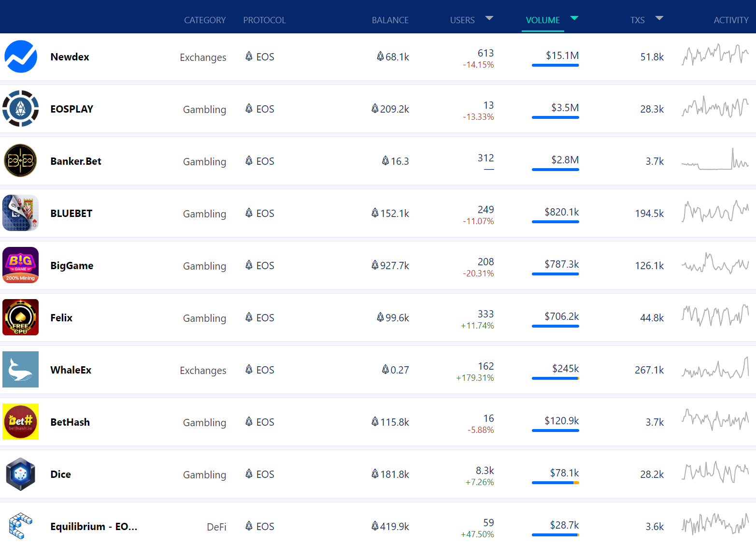Open the Felix free CPU logo
This screenshot has height=546, width=756.
20,317
